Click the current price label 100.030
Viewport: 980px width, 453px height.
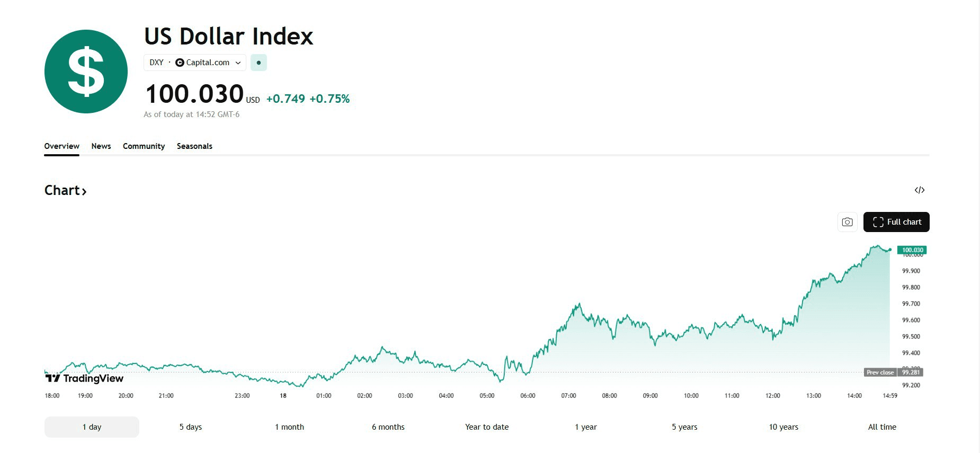[912, 250]
